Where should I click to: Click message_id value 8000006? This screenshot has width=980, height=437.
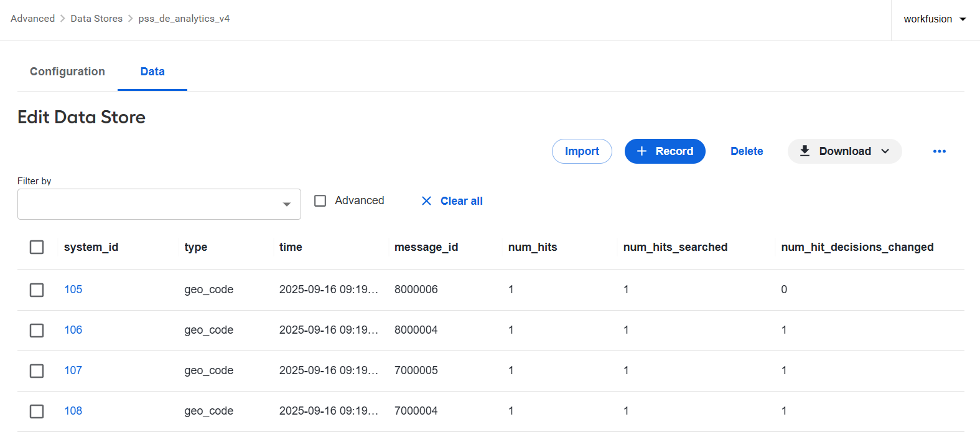pos(416,289)
